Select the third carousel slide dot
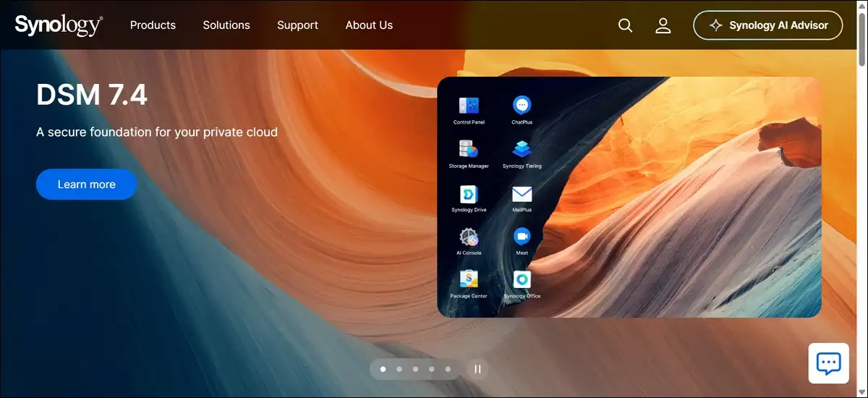This screenshot has width=868, height=398. pyautogui.click(x=415, y=369)
